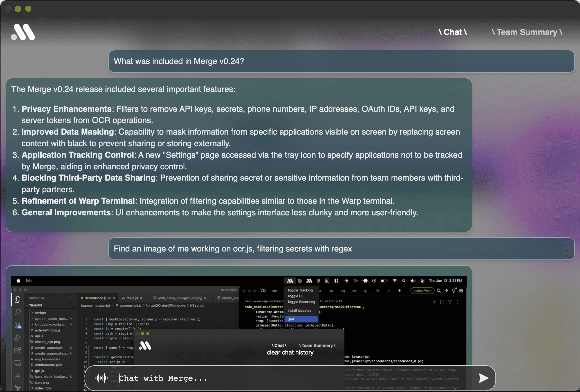Start voice input with the waveform icon
The height and width of the screenshot is (392, 580).
click(102, 378)
